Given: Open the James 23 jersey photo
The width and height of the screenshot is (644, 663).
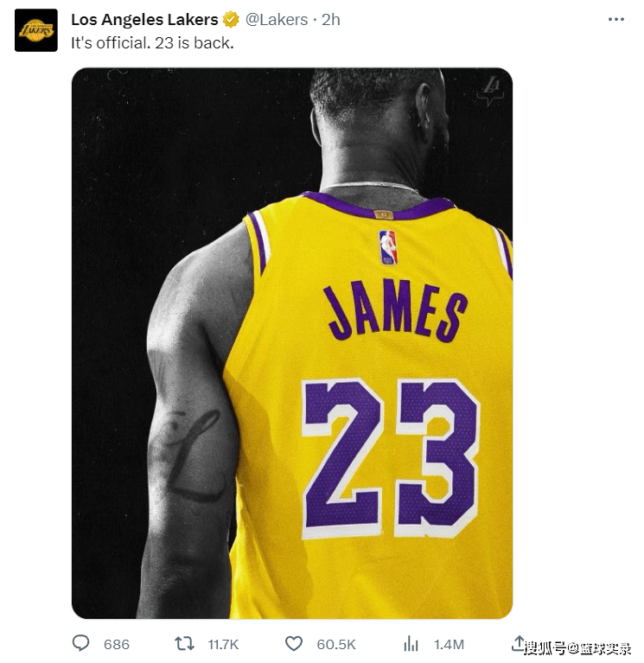Looking at the screenshot, I should [292, 343].
